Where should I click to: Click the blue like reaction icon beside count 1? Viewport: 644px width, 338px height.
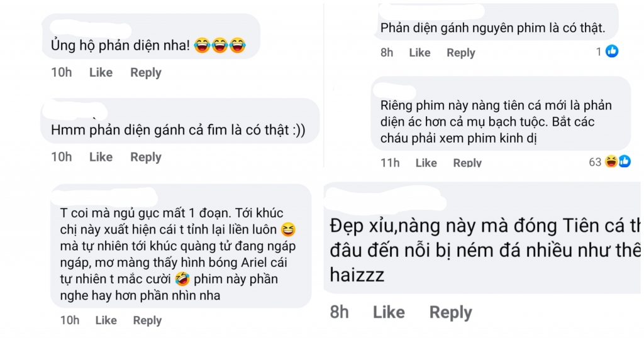[612, 52]
